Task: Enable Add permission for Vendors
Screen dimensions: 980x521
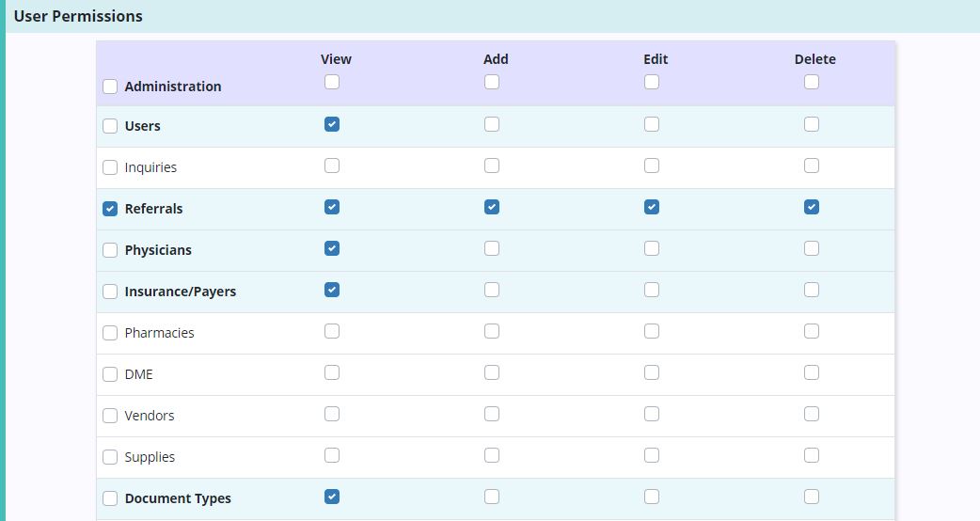Action: point(492,414)
